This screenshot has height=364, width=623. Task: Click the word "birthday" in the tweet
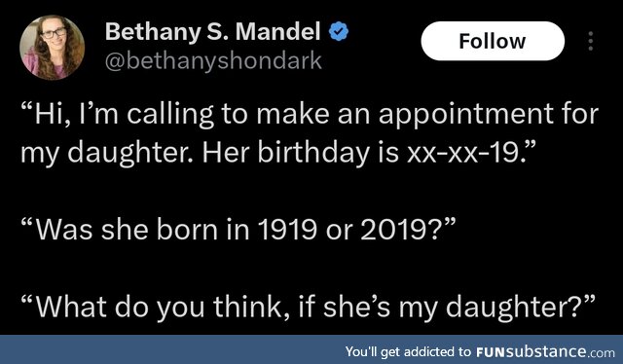[x=313, y=154]
